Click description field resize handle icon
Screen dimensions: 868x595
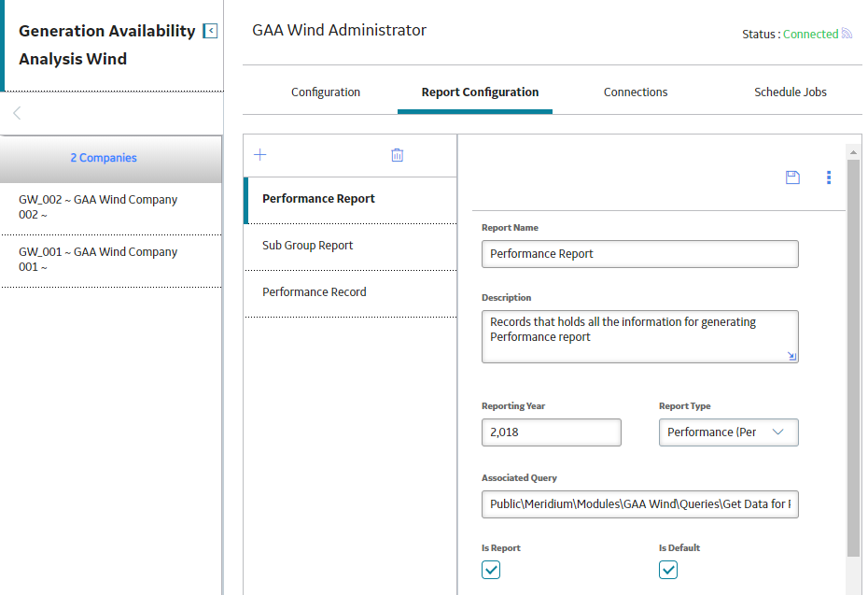(x=791, y=356)
